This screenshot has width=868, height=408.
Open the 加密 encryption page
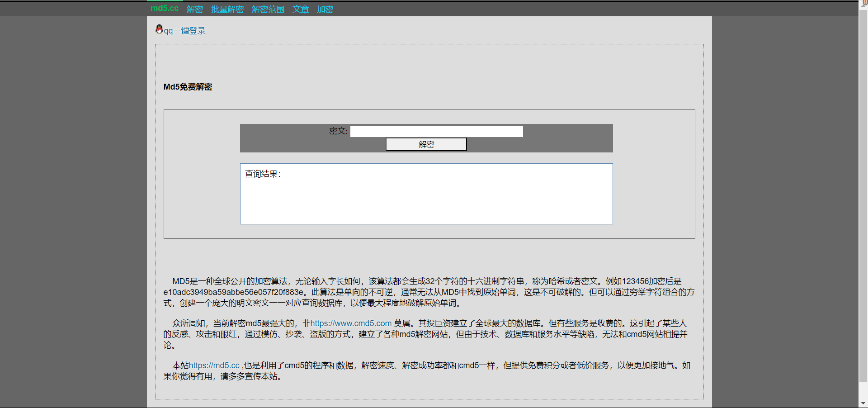[325, 9]
